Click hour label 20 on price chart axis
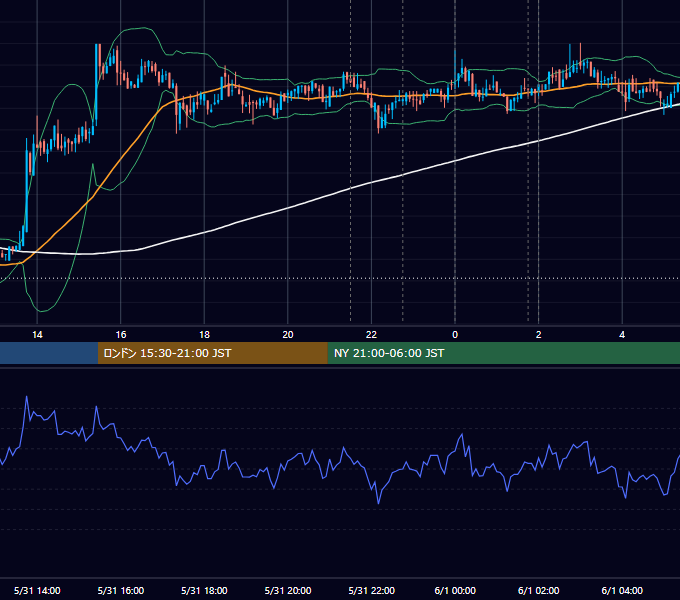The image size is (680, 600). pyautogui.click(x=288, y=335)
